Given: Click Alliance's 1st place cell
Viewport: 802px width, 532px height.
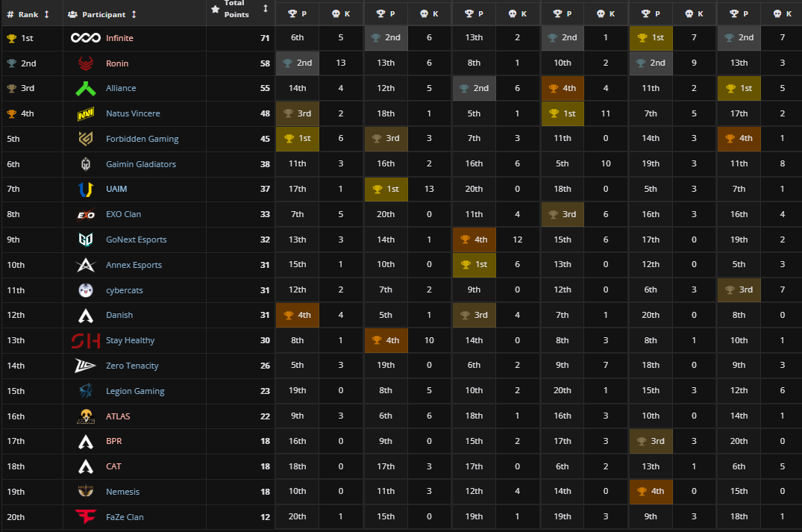Looking at the screenshot, I should point(739,89).
